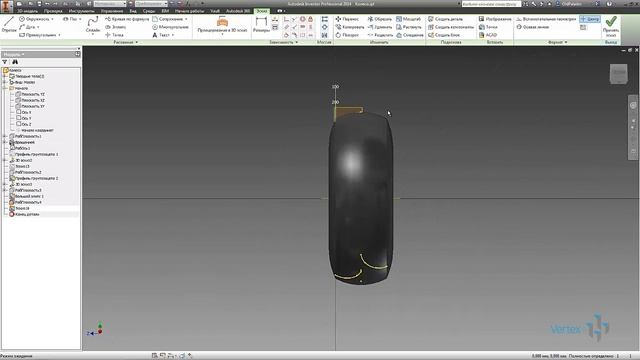Open the 3D-модель ribbon tab
Screen dimensions: 640x360
(27, 11)
